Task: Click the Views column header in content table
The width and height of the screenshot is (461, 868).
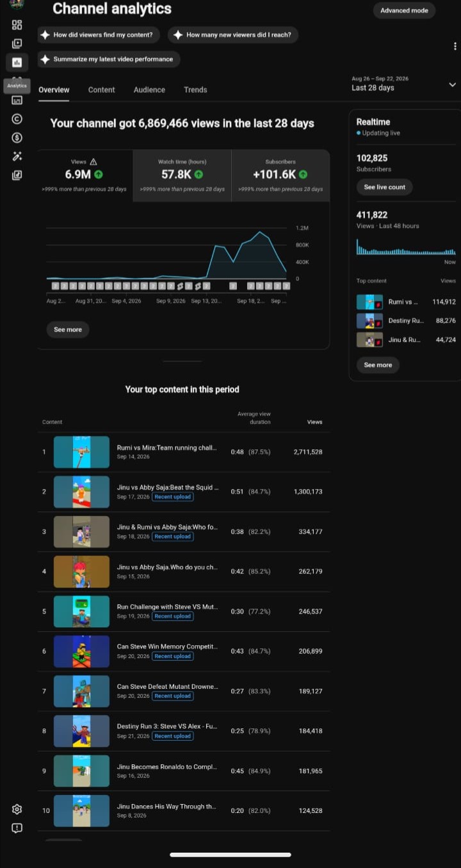Action: point(314,422)
